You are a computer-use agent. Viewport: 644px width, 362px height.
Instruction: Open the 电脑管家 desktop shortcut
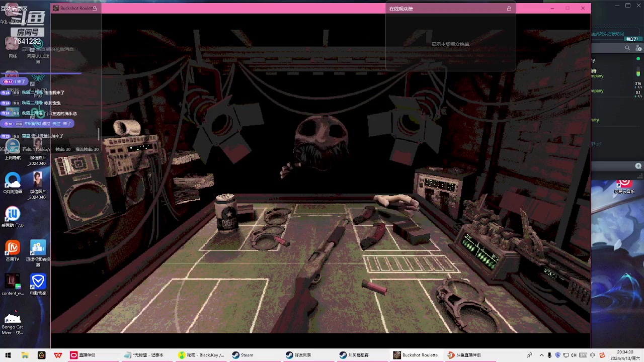click(x=38, y=285)
